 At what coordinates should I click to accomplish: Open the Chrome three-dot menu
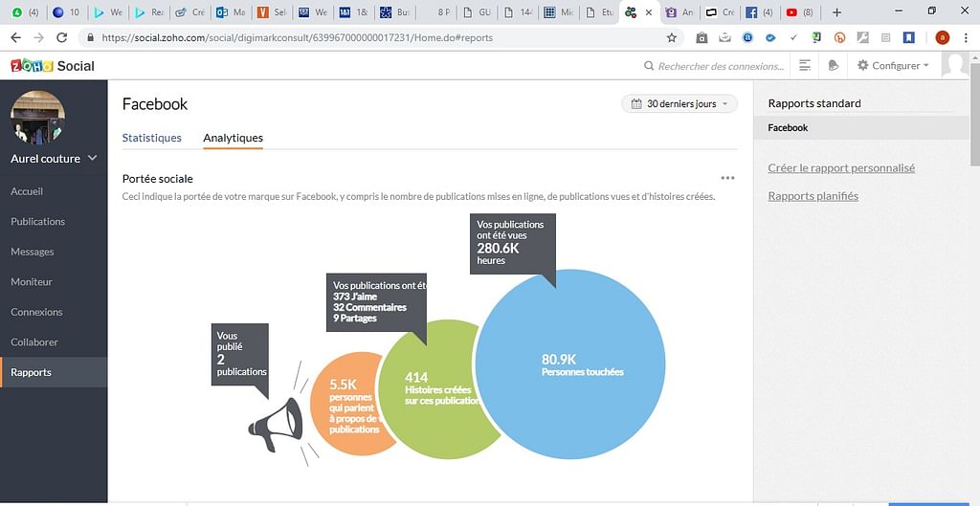click(x=967, y=37)
